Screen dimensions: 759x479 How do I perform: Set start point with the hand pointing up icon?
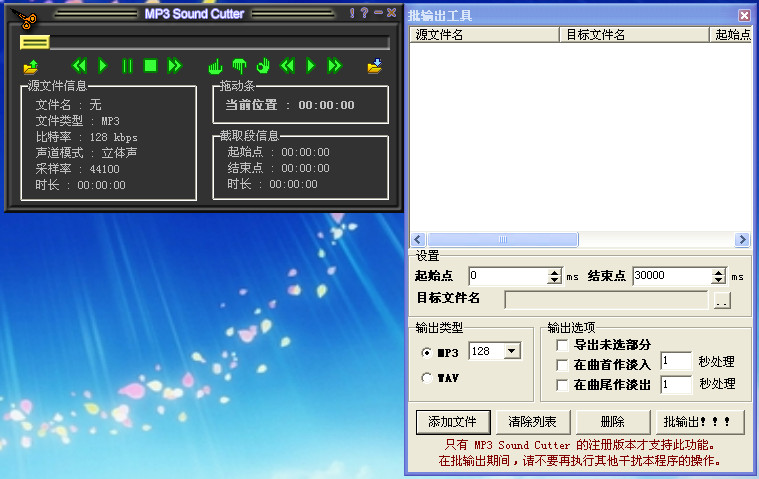[x=215, y=66]
